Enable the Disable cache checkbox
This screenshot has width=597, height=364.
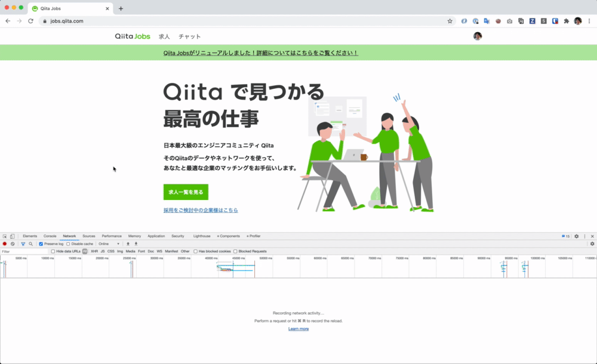click(68, 243)
